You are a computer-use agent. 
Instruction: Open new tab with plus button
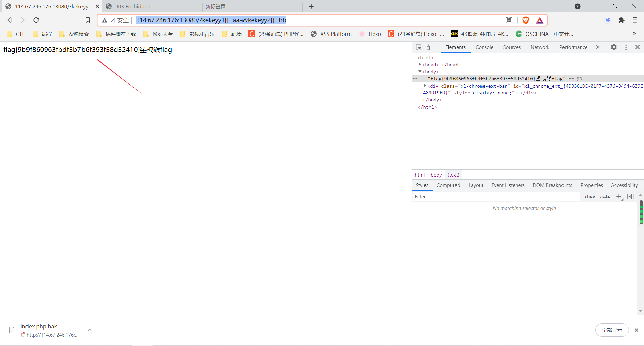(311, 6)
